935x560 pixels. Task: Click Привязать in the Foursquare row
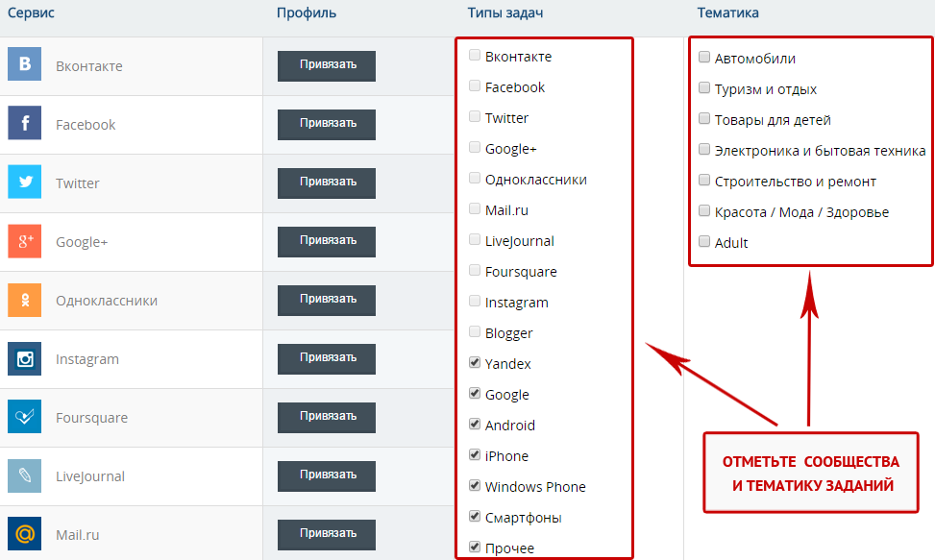click(327, 417)
